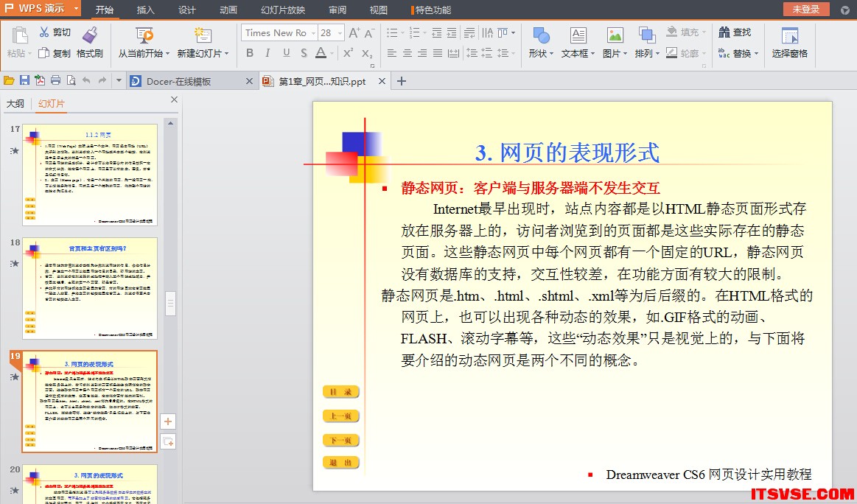Open a new document tab with plus

pyautogui.click(x=402, y=81)
